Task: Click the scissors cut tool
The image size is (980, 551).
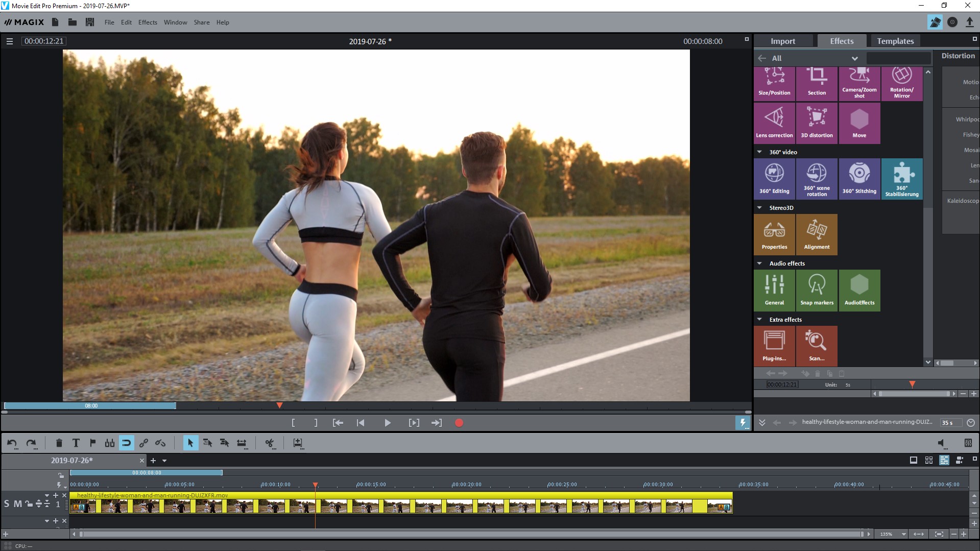Action: pyautogui.click(x=270, y=443)
